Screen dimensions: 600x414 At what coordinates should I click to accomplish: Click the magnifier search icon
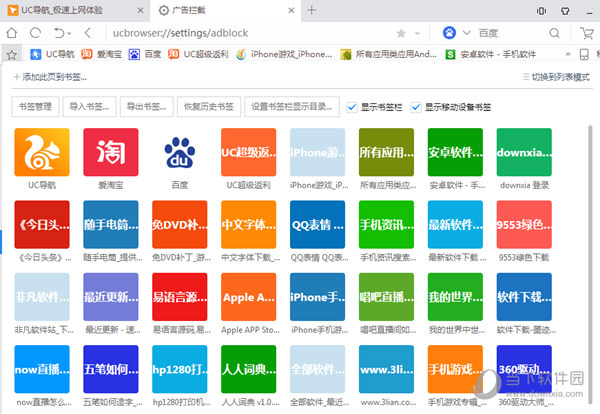(x=554, y=33)
